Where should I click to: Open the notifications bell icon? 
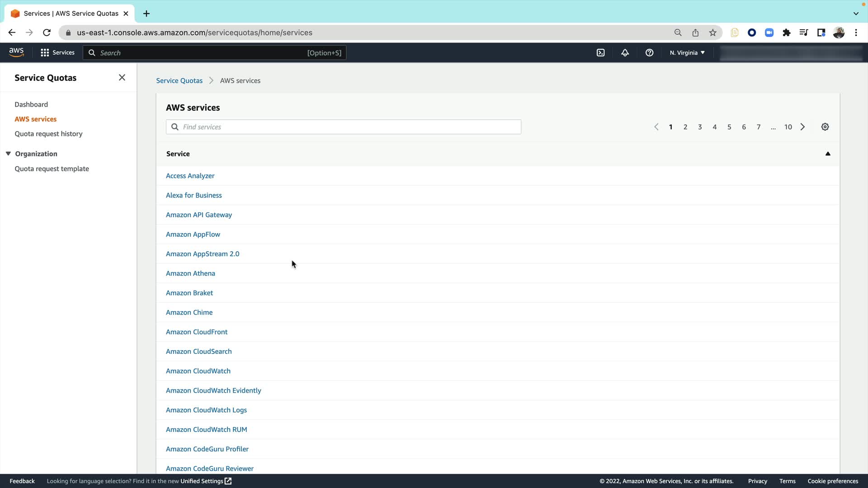pos(625,53)
